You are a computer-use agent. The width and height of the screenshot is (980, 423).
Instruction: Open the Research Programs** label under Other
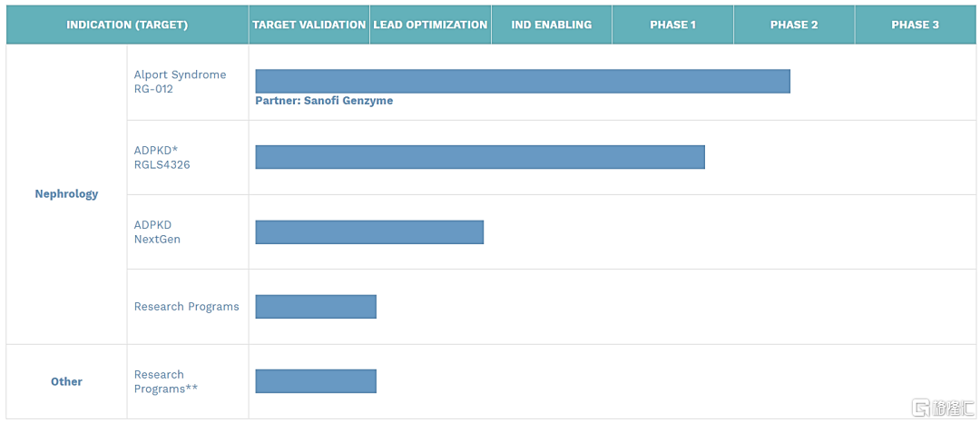(166, 381)
